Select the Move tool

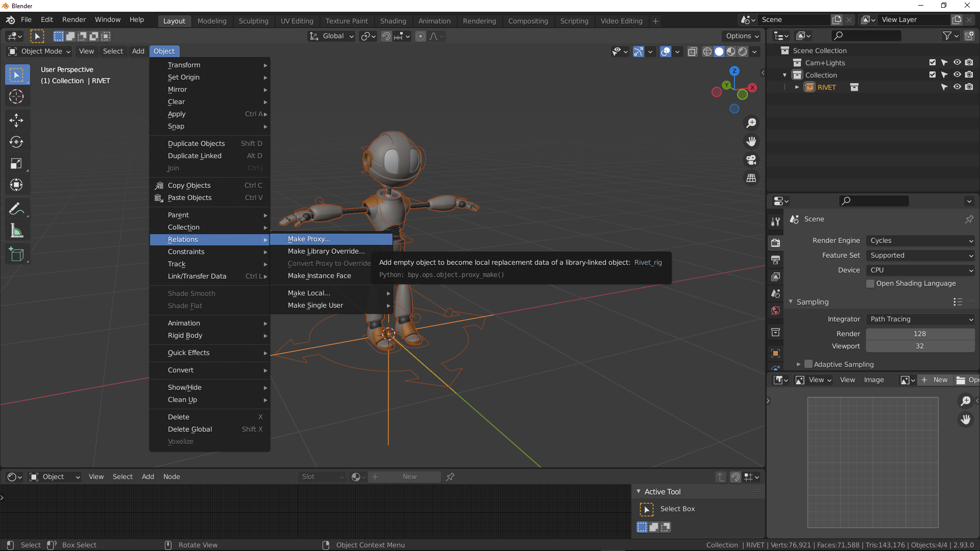pos(16,120)
